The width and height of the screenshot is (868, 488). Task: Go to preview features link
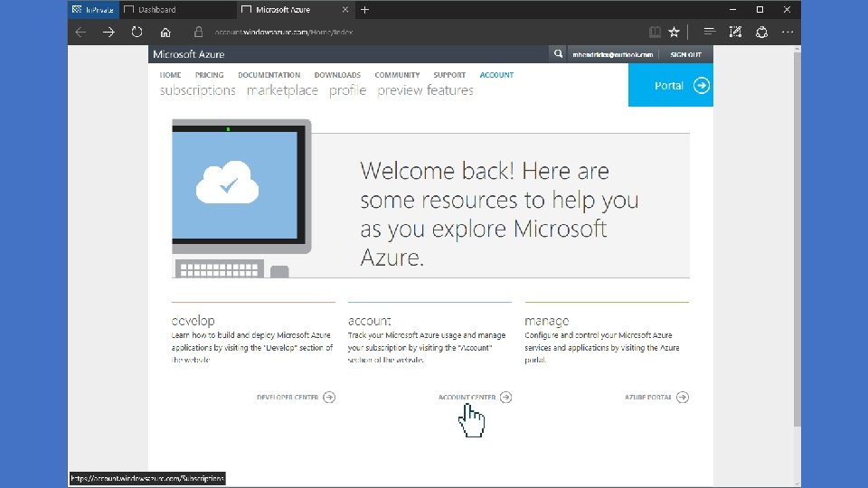coord(425,90)
